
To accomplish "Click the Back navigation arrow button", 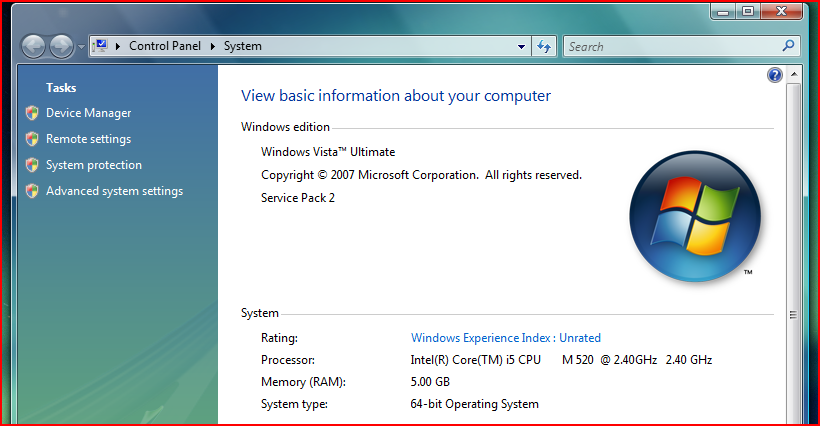I will (33, 47).
